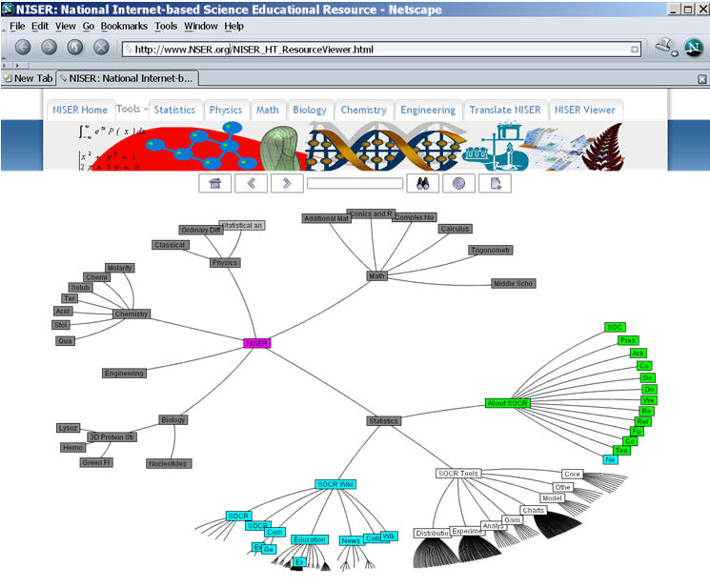Click the Stop loading icon
710x588 pixels.
101,47
